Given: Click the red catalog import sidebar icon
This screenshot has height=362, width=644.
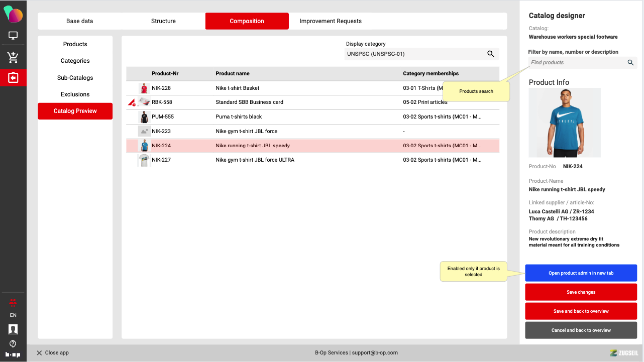Looking at the screenshot, I should tap(13, 78).
